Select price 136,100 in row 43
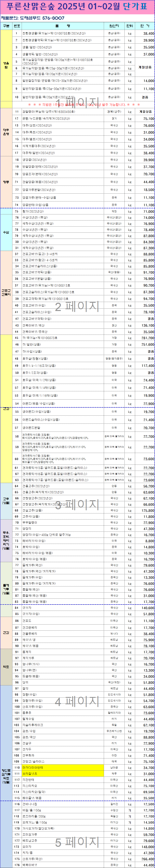Viewport: 155px width, 868px height. (x=148, y=326)
